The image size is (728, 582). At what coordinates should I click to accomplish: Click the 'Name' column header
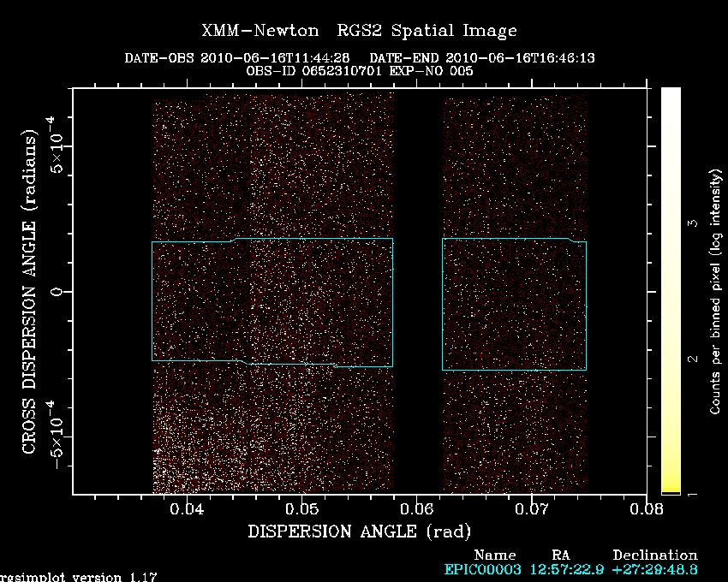coord(495,555)
